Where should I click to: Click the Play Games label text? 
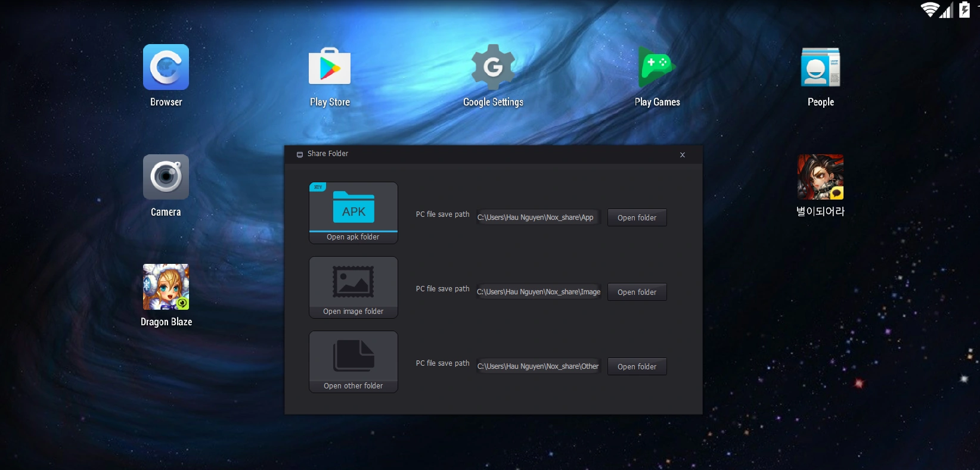pos(658,102)
